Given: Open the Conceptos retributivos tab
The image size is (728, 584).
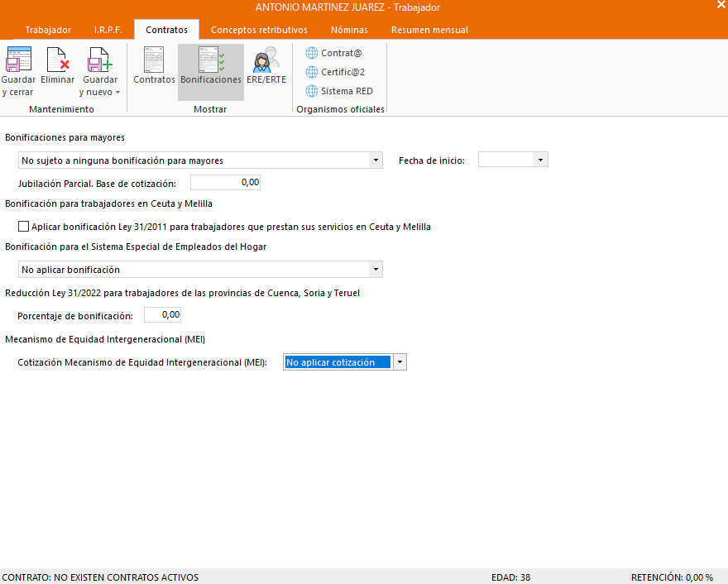Looking at the screenshot, I should [x=259, y=30].
